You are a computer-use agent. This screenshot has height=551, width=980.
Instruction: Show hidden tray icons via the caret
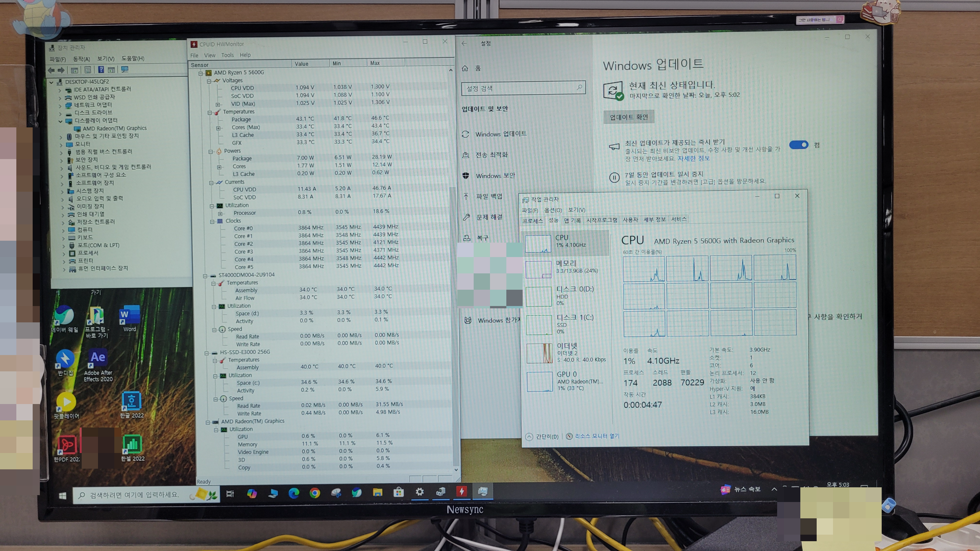[774, 489]
